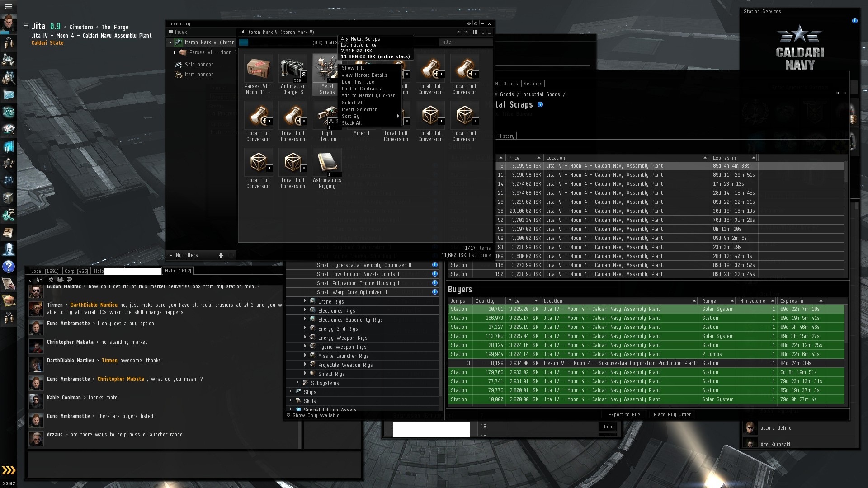Click the inventory Filter input field
Image resolution: width=868 pixels, height=488 pixels.
coord(465,42)
